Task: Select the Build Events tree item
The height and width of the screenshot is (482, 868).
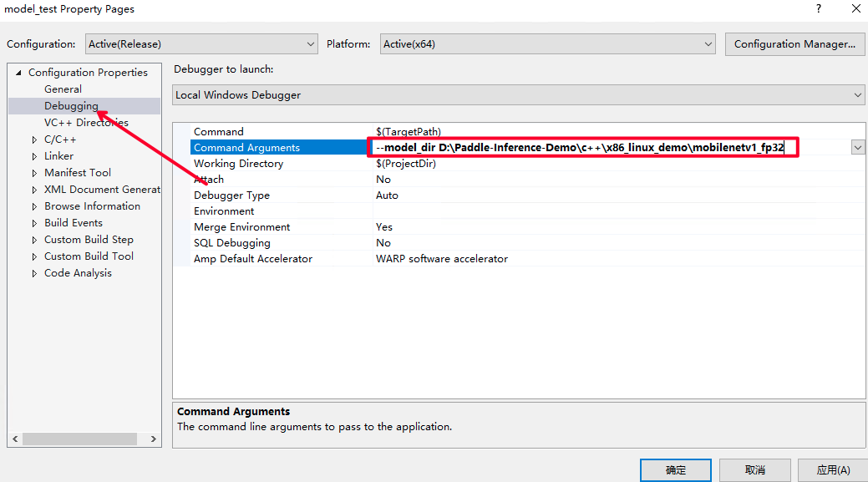Action: click(73, 222)
